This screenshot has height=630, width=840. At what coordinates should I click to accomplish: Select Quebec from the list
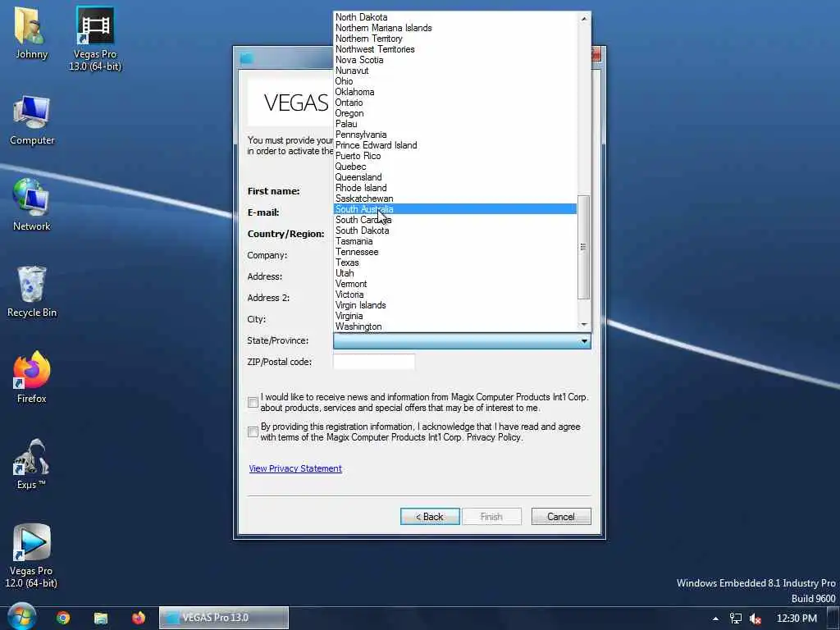pos(454,167)
